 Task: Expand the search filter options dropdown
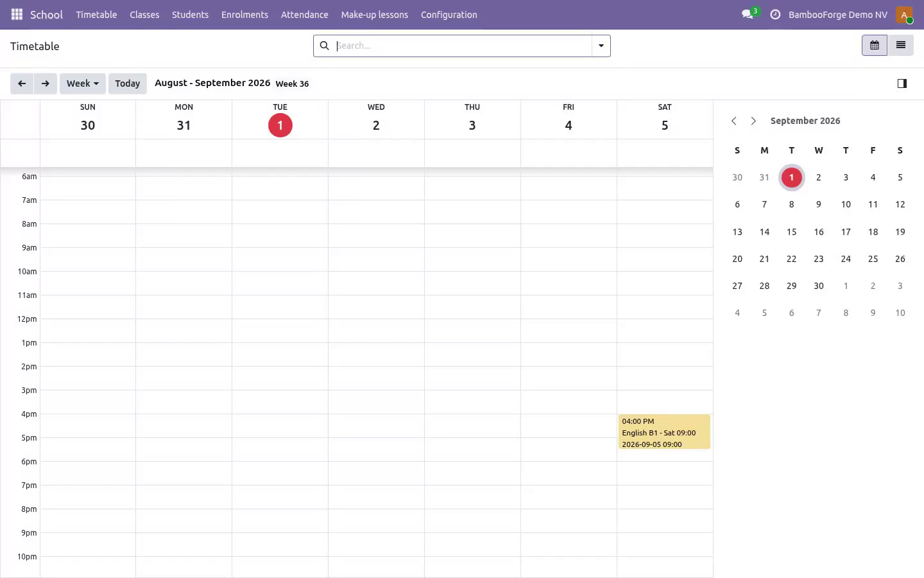(x=601, y=46)
